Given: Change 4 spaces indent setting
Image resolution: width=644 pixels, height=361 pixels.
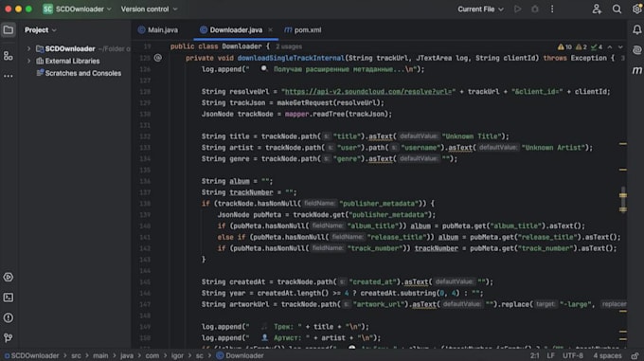Looking at the screenshot, I should (607, 355).
